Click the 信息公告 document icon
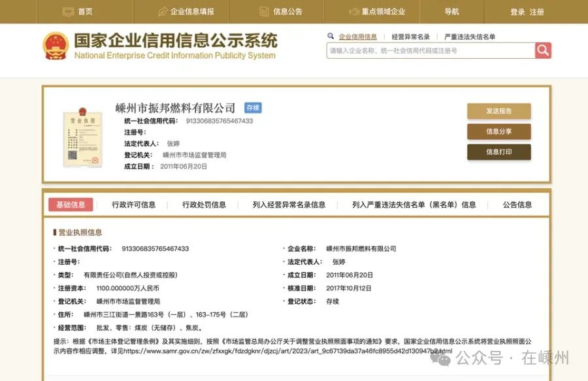The image size is (588, 381). (x=264, y=12)
